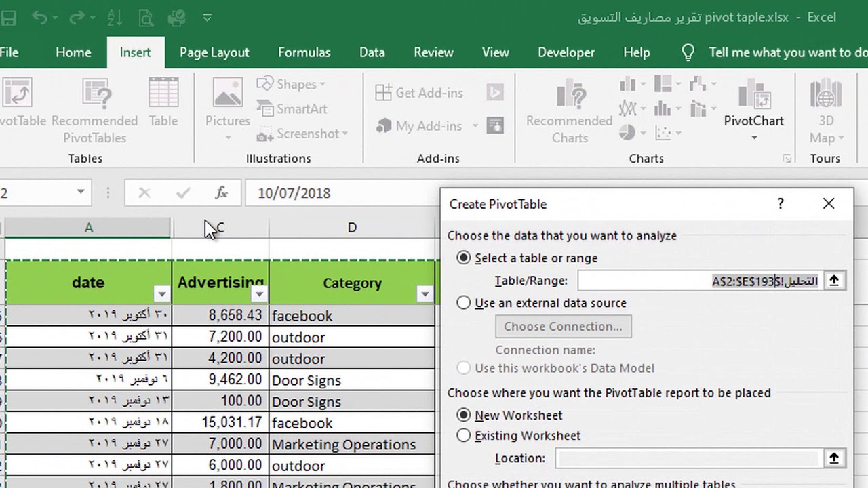Viewport: 868px width, 488px height.
Task: Click the People Graph add-in icon
Action: [495, 125]
